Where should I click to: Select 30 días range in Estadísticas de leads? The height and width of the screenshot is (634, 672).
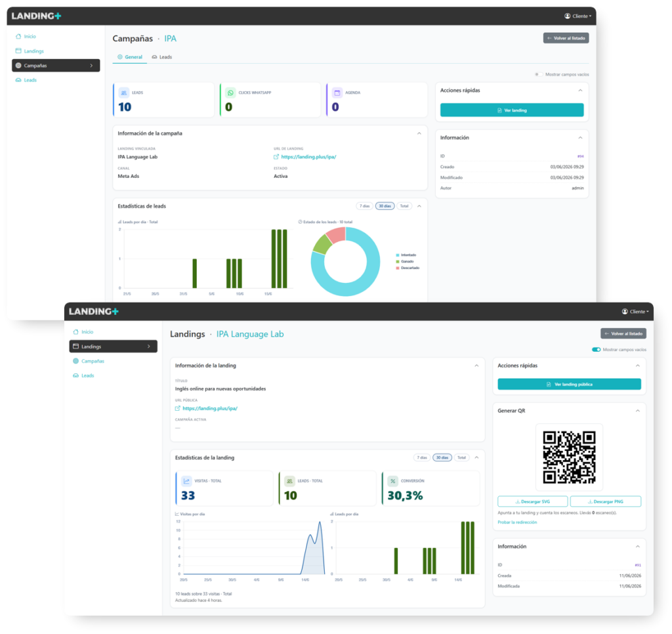click(385, 206)
